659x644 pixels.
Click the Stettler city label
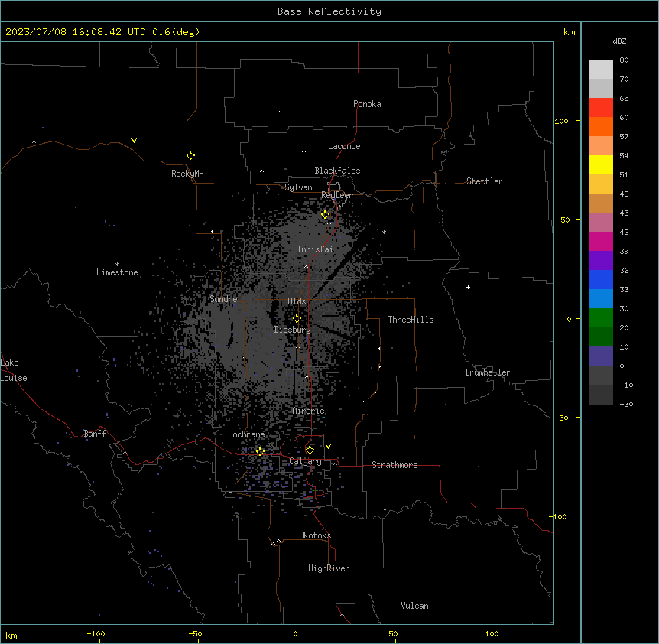click(485, 181)
